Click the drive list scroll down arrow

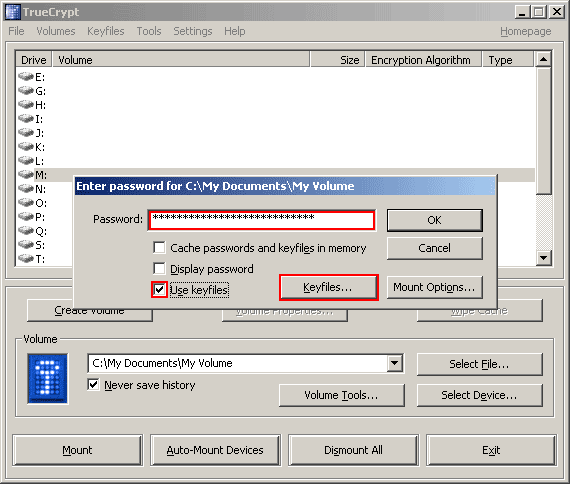coord(544,258)
